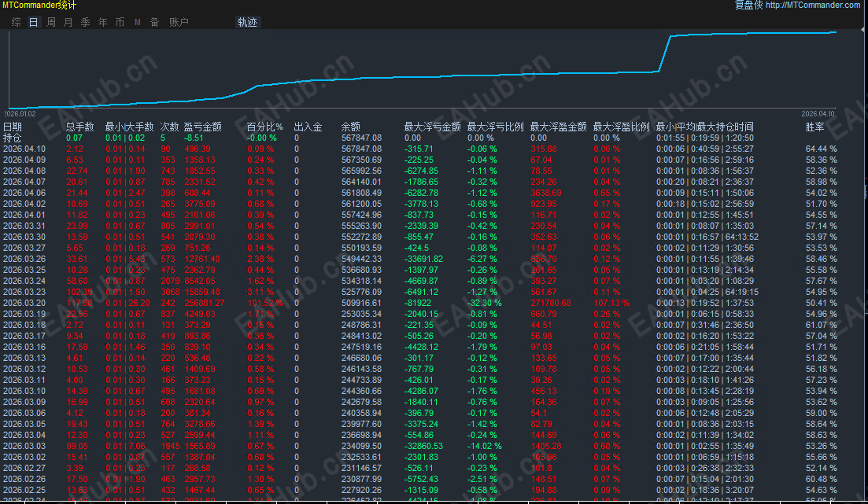This screenshot has width=868, height=504.
Task: Toggle the highlighted 日 daily view
Action: (32, 22)
